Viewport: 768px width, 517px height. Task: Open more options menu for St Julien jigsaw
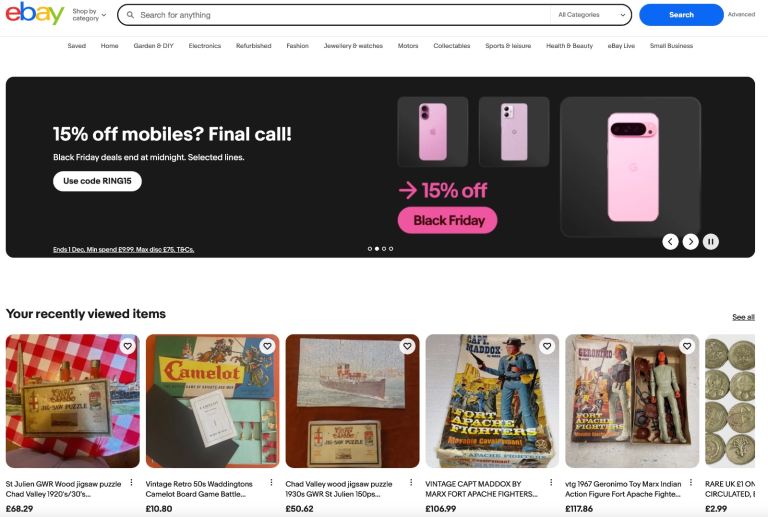[131, 483]
